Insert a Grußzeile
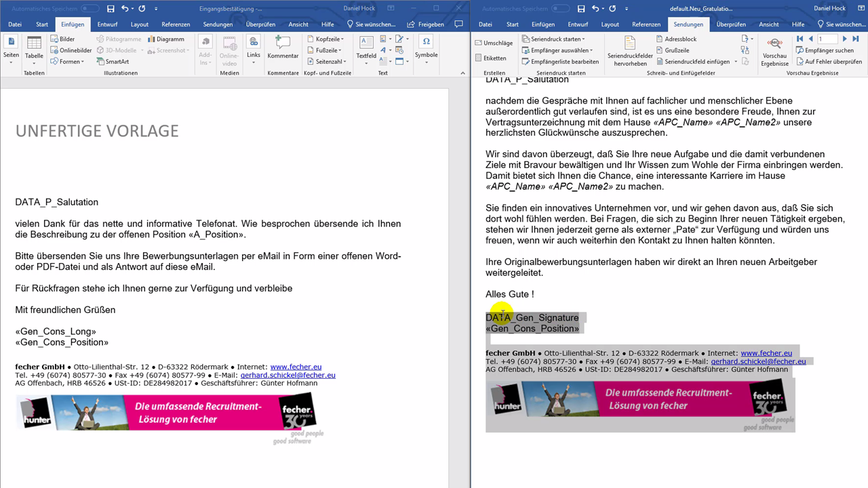The image size is (868, 488). [x=672, y=50]
